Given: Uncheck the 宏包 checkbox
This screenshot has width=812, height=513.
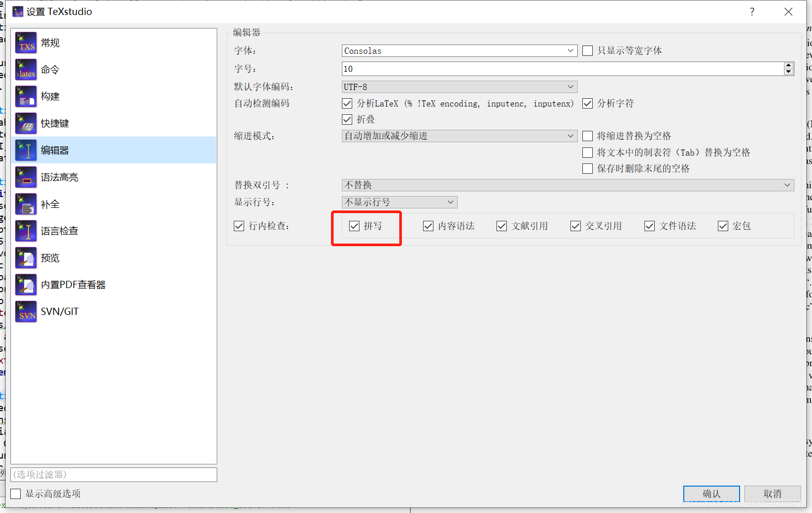Looking at the screenshot, I should click(723, 226).
